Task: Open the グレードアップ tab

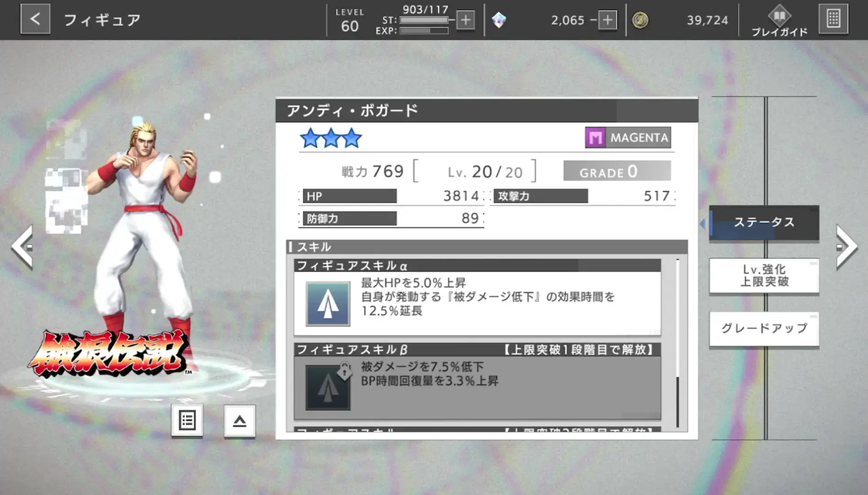Action: (x=764, y=329)
